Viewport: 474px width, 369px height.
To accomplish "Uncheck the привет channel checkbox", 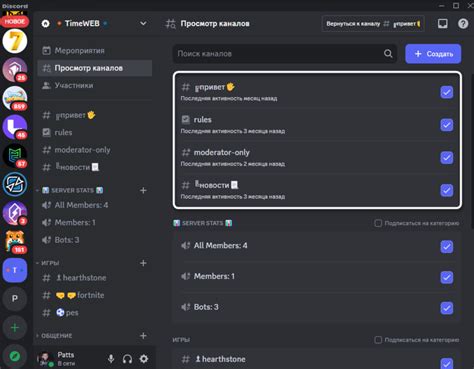I will [447, 92].
